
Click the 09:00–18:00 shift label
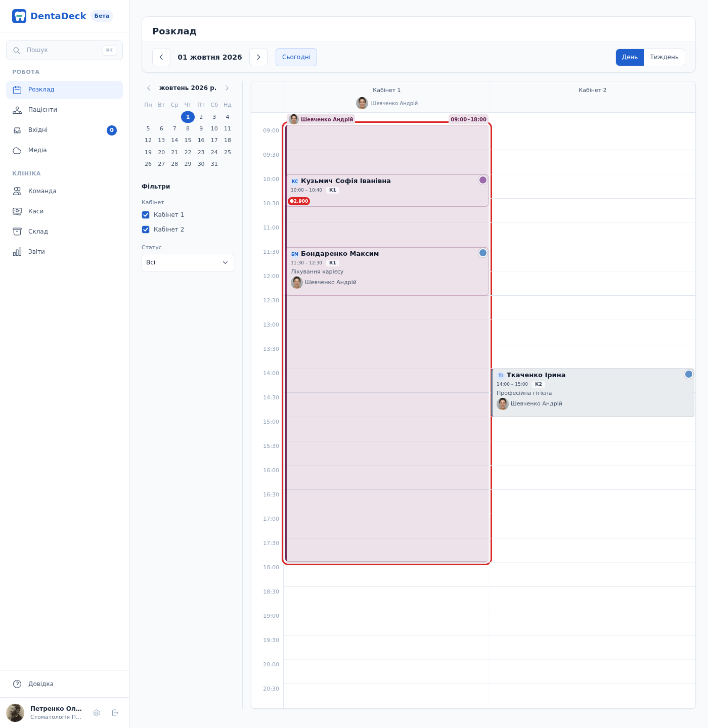point(468,120)
